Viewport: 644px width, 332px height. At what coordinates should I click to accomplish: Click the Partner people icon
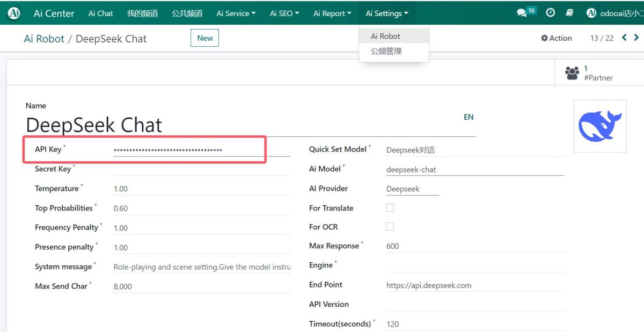pos(572,73)
